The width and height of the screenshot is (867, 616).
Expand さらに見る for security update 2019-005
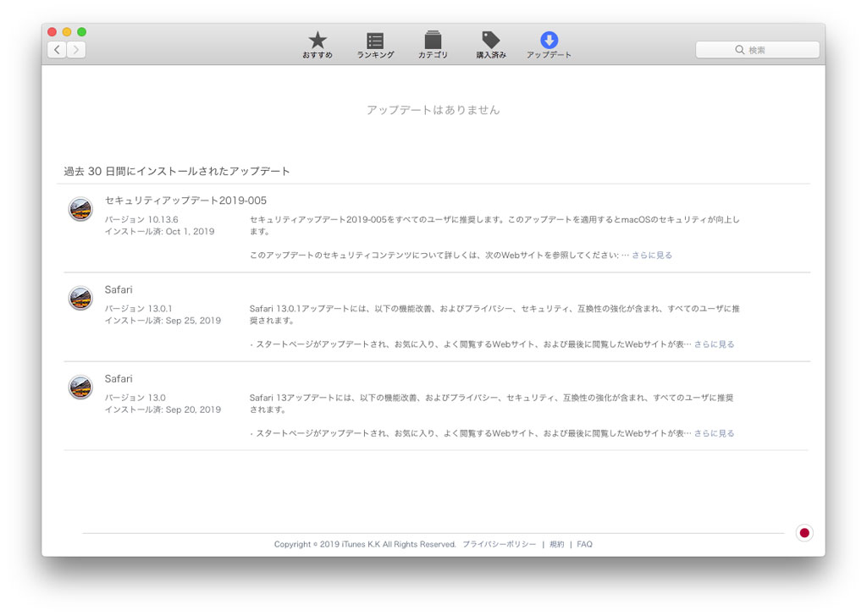click(652, 256)
